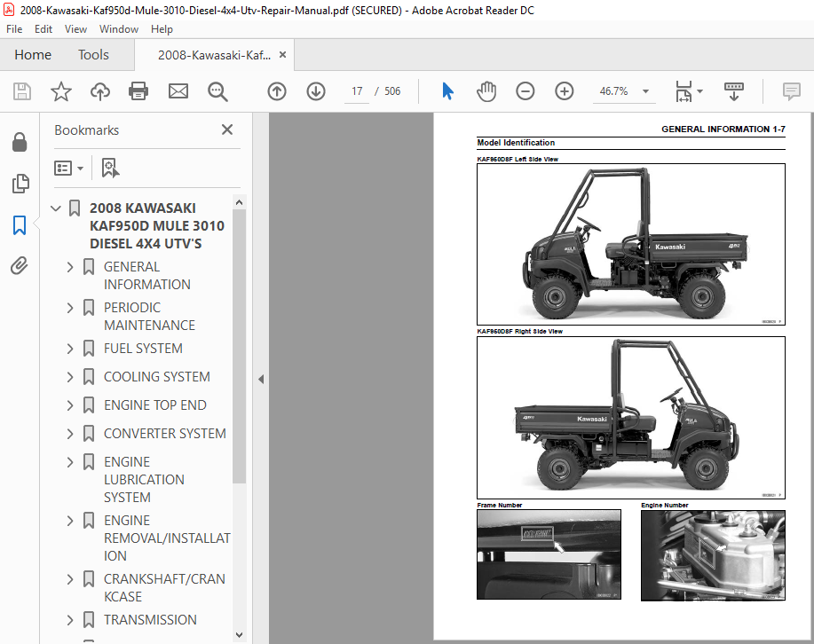
Task: Choose the Selection arrow tool
Action: [447, 91]
